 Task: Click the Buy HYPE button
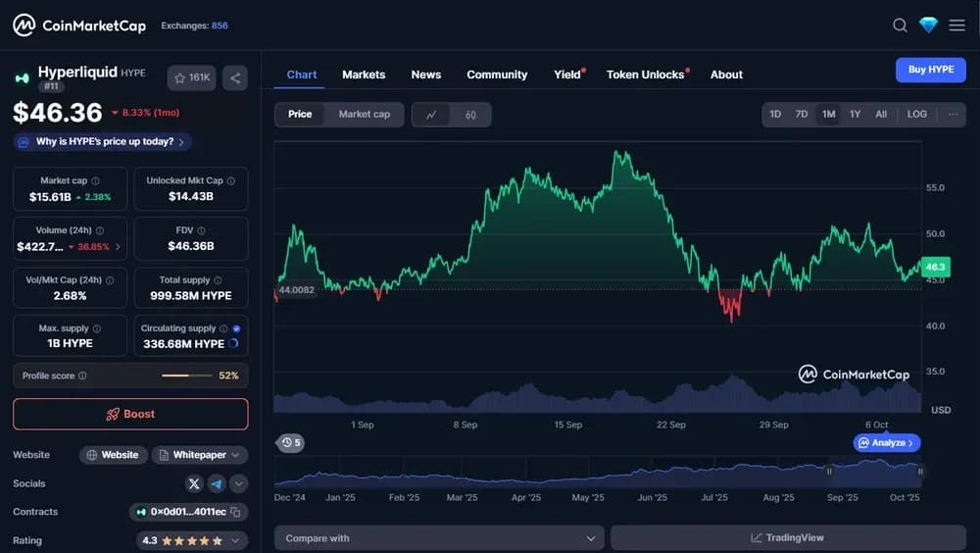point(931,70)
